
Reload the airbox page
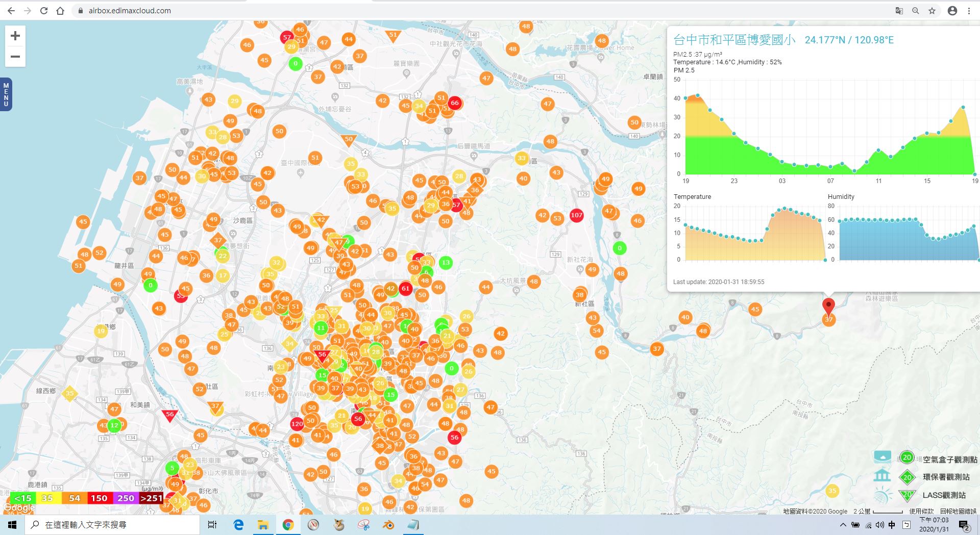pos(44,11)
